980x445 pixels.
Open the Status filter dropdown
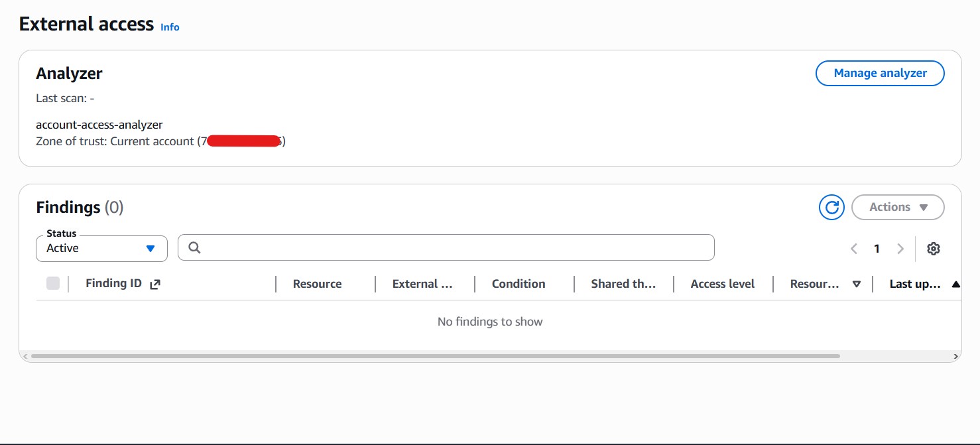click(101, 248)
